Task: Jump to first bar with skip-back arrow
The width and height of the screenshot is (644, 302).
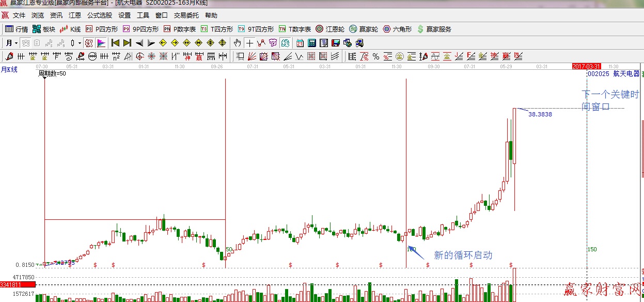Action: point(115,43)
